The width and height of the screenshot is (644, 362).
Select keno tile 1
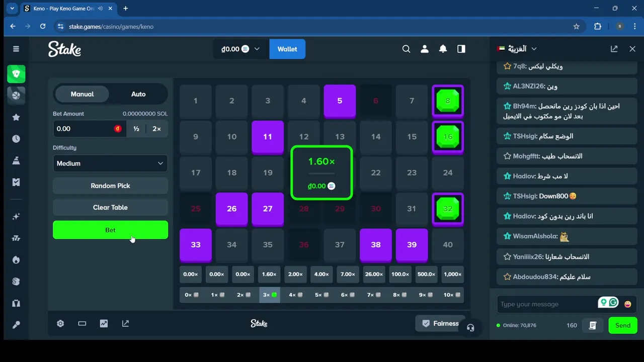coord(196,101)
